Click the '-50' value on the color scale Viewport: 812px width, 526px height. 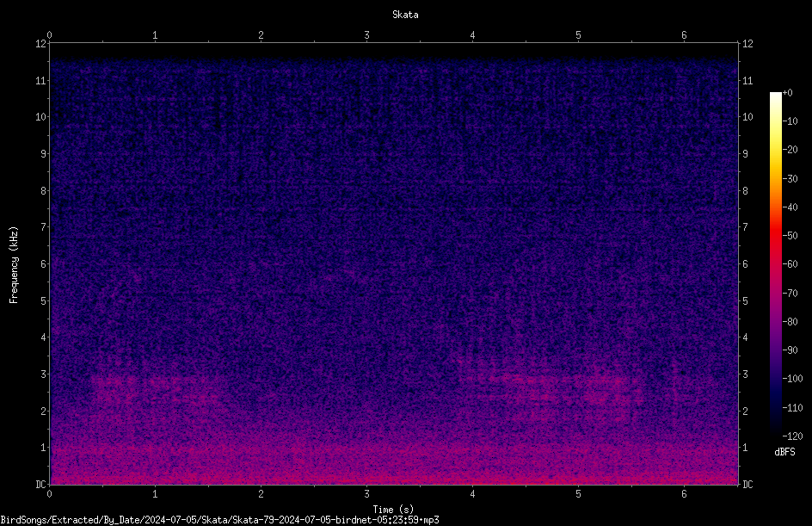pos(790,235)
